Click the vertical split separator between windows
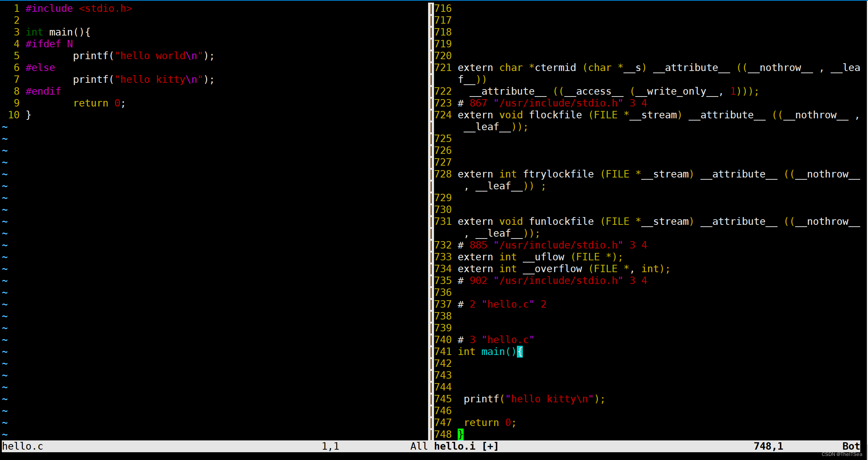The height and width of the screenshot is (460, 868). (x=431, y=221)
